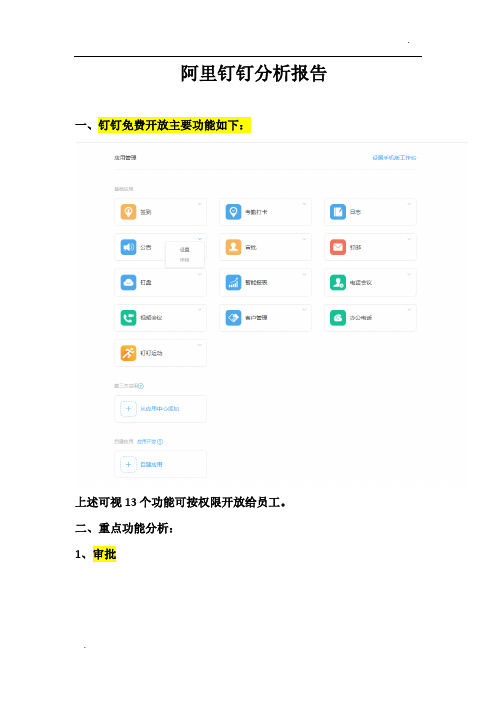Open the orange 签到 check-in app icon
The width and height of the screenshot is (496, 702).
point(128,212)
